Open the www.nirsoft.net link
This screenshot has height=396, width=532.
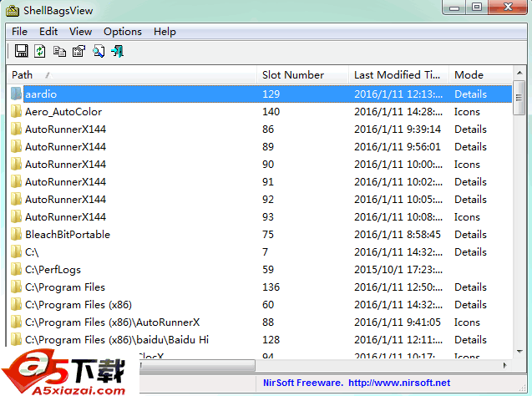click(x=399, y=383)
